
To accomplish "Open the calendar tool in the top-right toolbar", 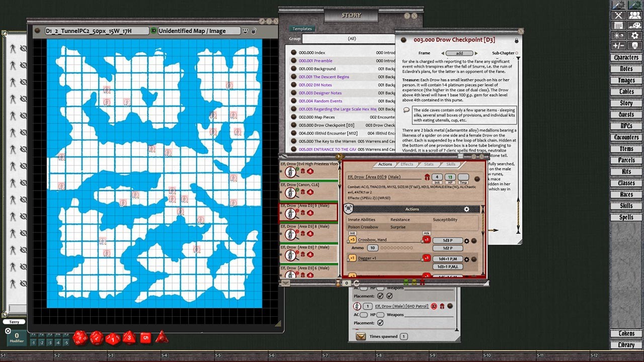I will [618, 26].
